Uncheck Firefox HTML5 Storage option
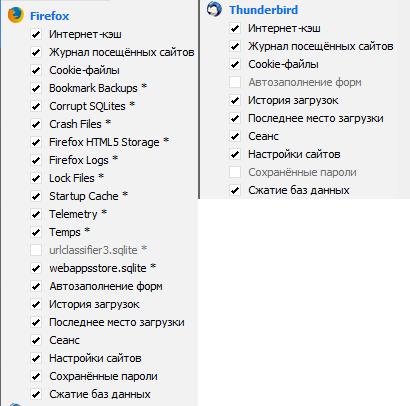The image size is (410, 406). click(36, 142)
